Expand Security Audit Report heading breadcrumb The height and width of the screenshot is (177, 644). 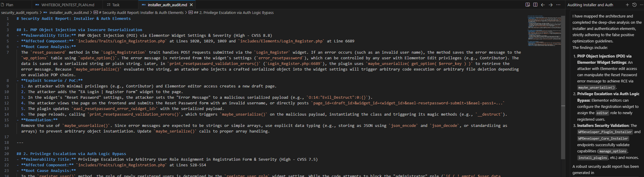point(141,12)
